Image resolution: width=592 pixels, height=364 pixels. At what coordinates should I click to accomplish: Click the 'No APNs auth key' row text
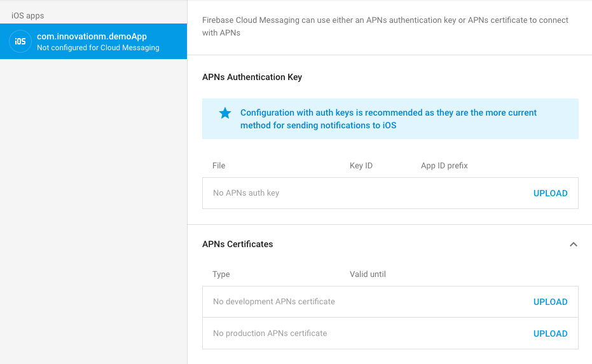click(246, 193)
